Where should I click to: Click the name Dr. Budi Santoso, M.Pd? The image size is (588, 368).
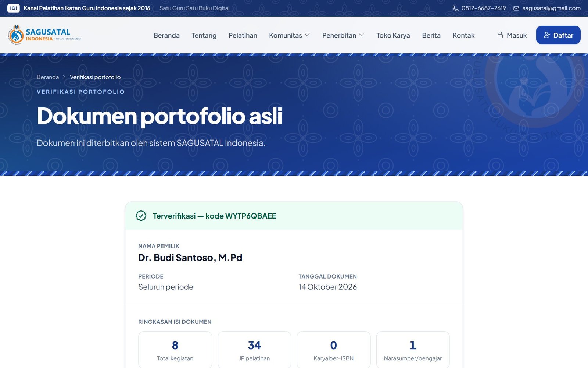tap(190, 258)
